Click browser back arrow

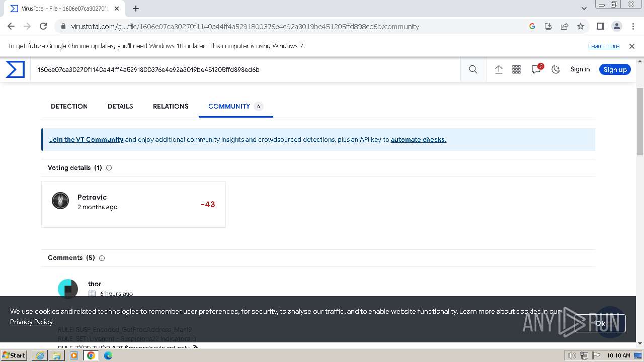11,26
